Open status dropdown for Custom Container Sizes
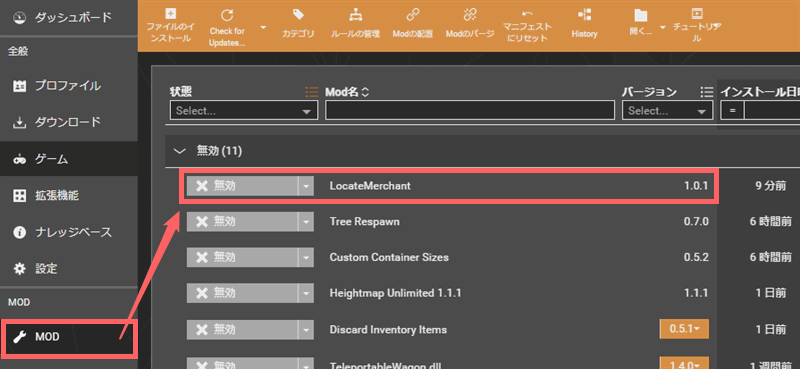This screenshot has height=369, width=800. (x=306, y=257)
